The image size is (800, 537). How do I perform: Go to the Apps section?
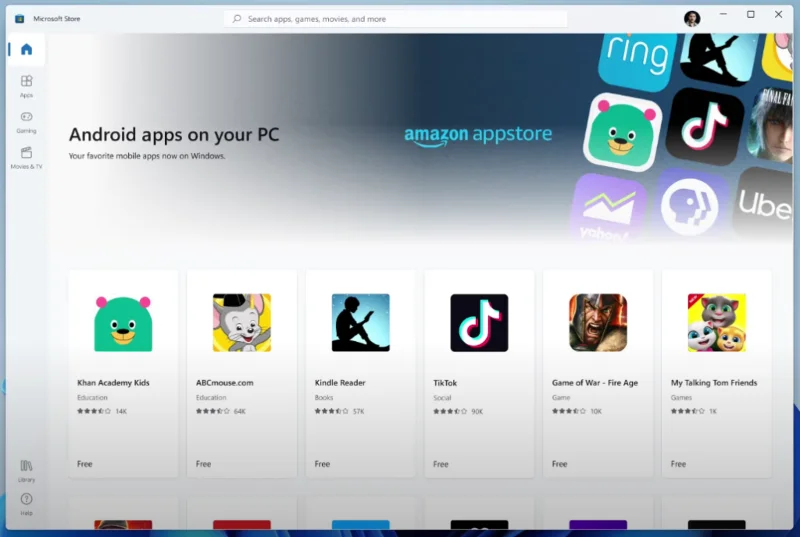(x=26, y=85)
